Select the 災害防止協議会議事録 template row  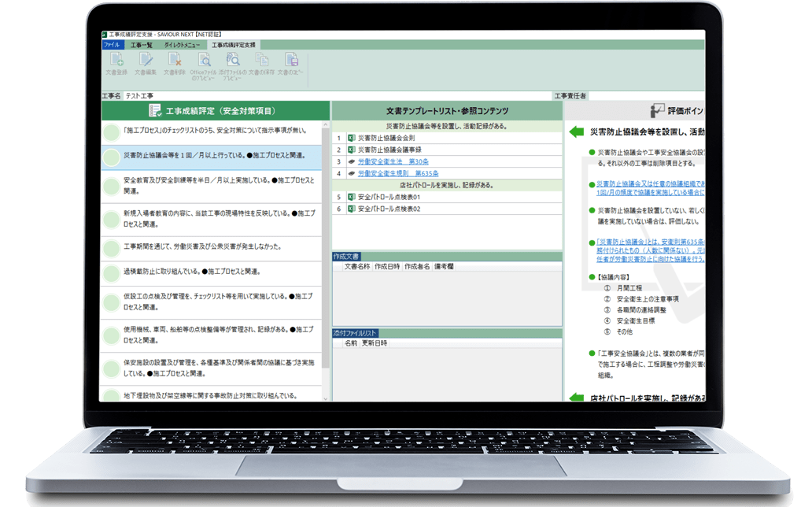pyautogui.click(x=391, y=150)
